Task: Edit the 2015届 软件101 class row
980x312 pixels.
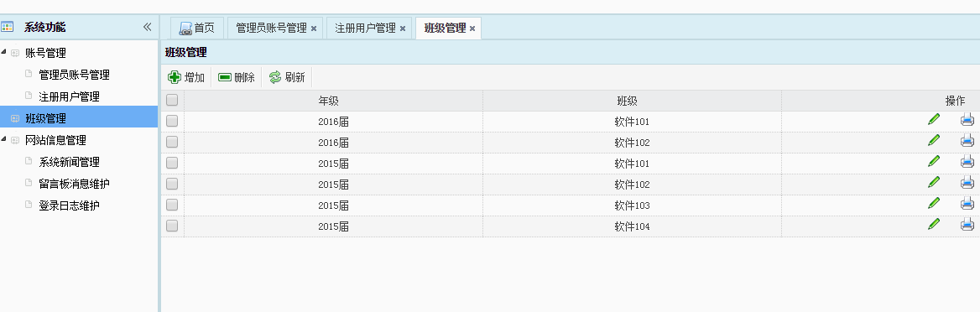Action: (x=934, y=161)
